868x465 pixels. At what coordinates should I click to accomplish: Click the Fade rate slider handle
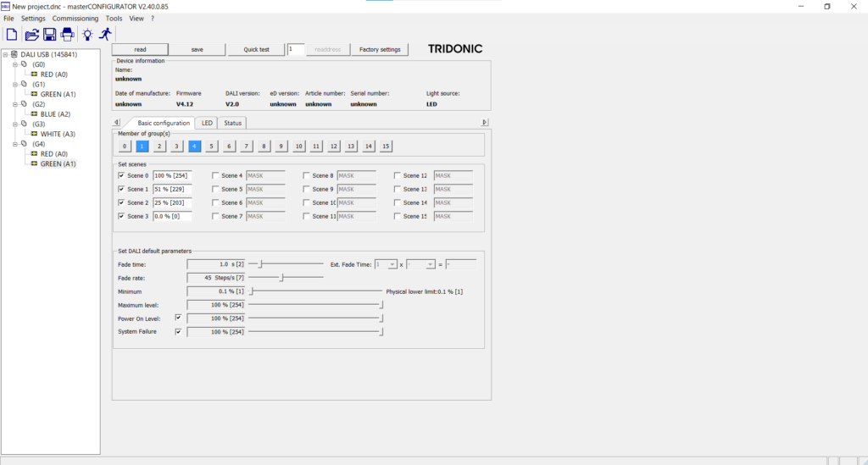point(282,277)
